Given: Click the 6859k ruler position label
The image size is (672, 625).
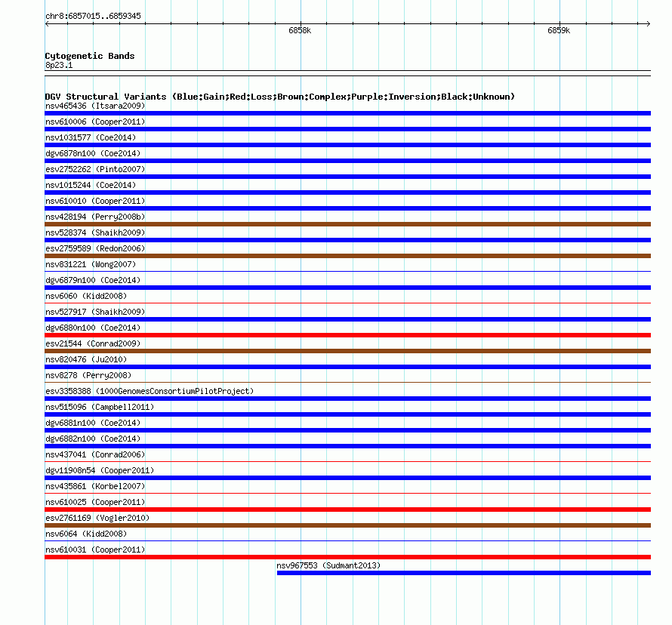Looking at the screenshot, I should 559,30.
